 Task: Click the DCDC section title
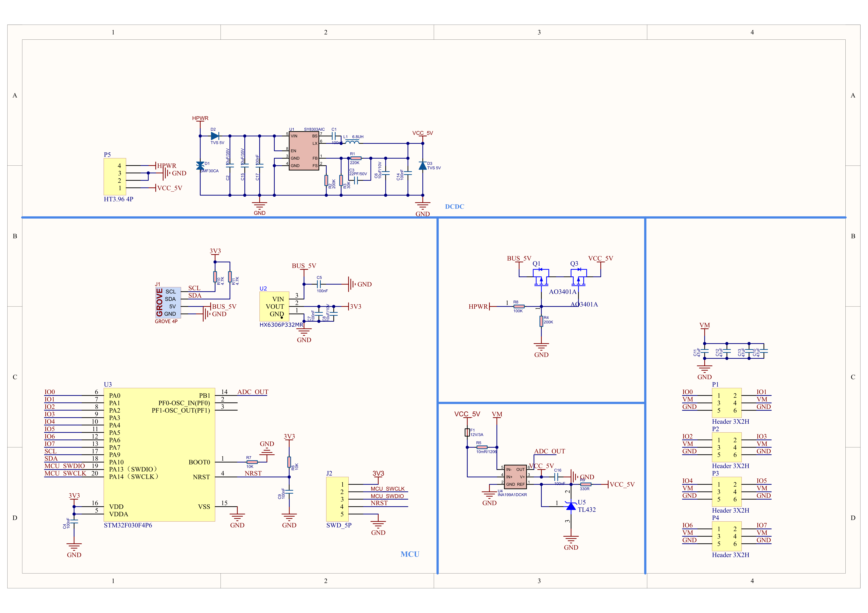pos(454,207)
